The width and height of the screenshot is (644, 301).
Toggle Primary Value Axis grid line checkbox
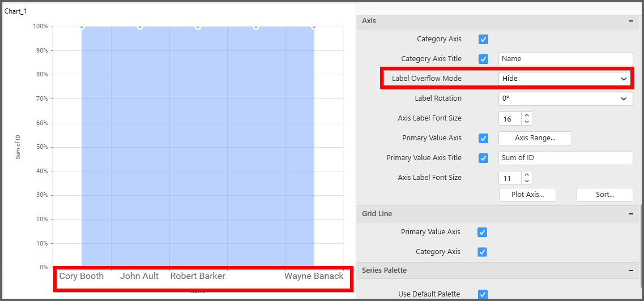coord(482,232)
